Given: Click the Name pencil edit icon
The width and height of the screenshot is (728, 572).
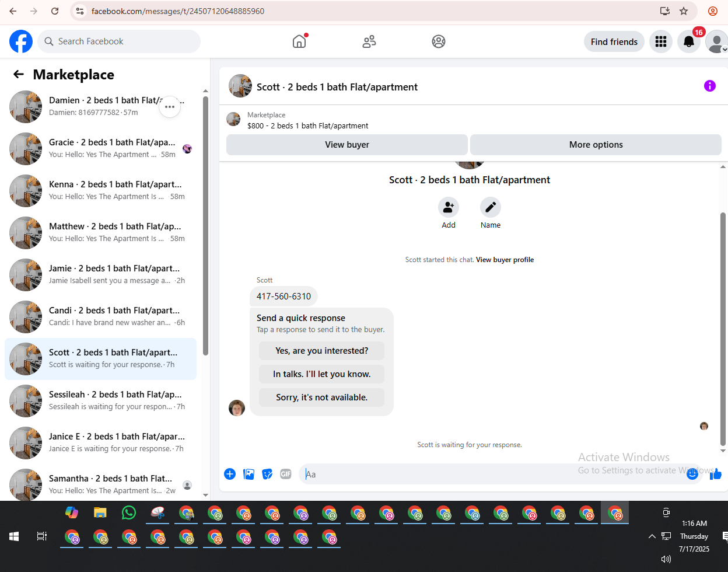Looking at the screenshot, I should [491, 207].
